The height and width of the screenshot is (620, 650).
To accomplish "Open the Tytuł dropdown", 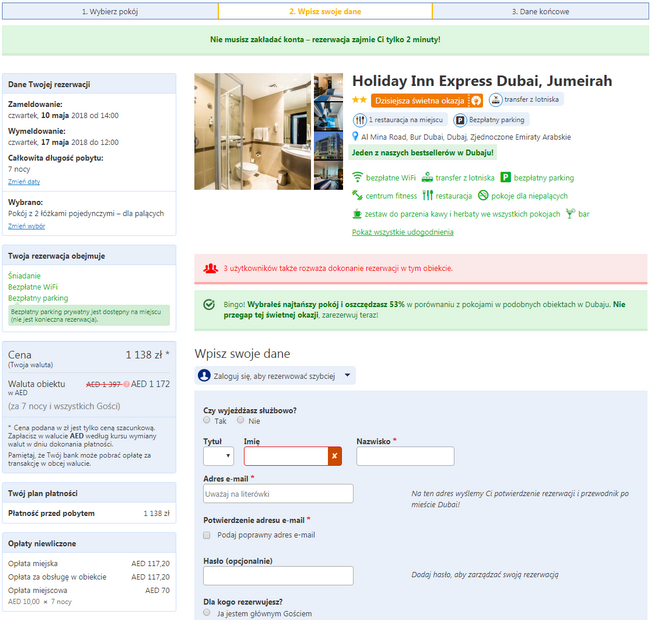I will 218,456.
